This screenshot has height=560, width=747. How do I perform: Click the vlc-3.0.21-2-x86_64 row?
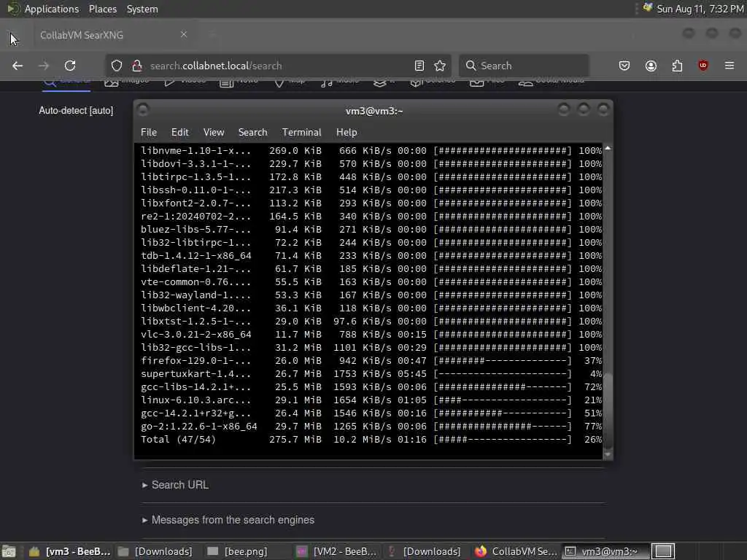pyautogui.click(x=371, y=334)
